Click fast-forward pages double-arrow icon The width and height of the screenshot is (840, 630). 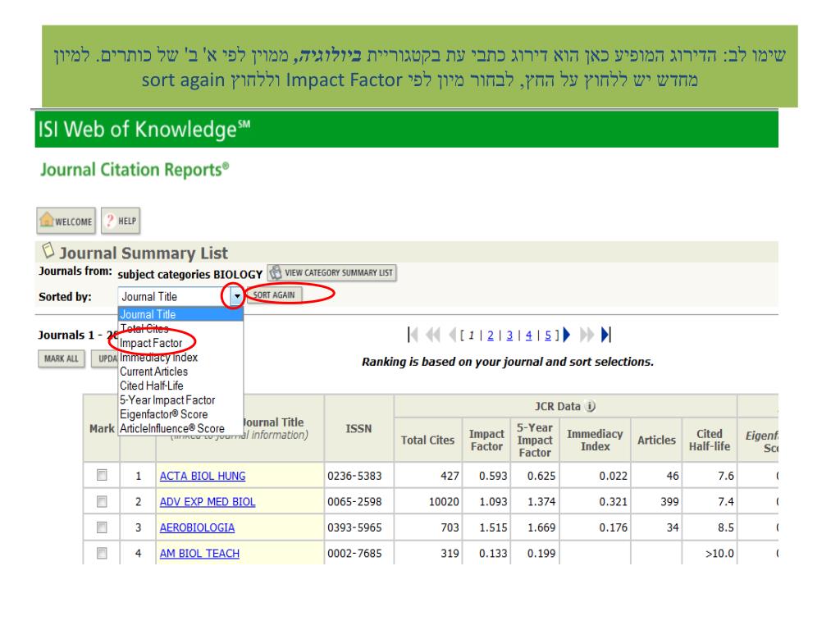587,335
